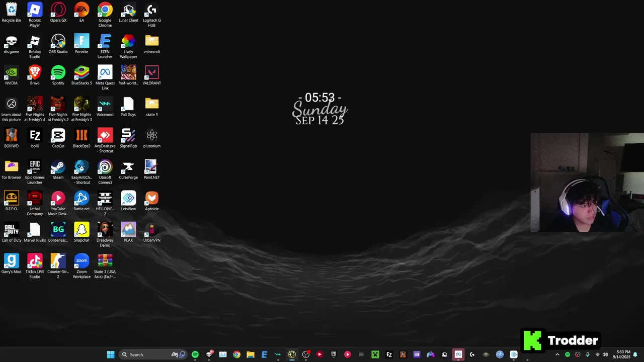Open the Windows Start menu
The image size is (644, 362).
coord(111,354)
